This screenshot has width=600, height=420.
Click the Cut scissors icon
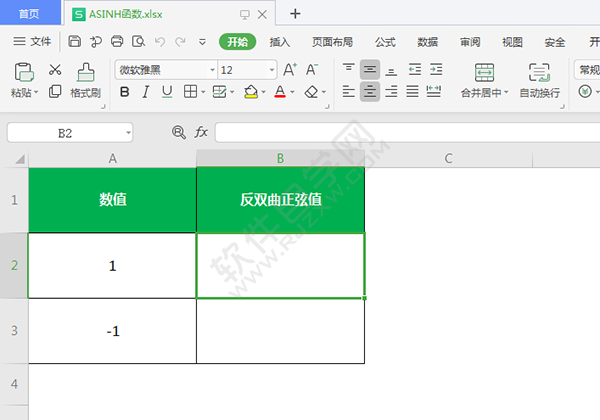tap(55, 70)
